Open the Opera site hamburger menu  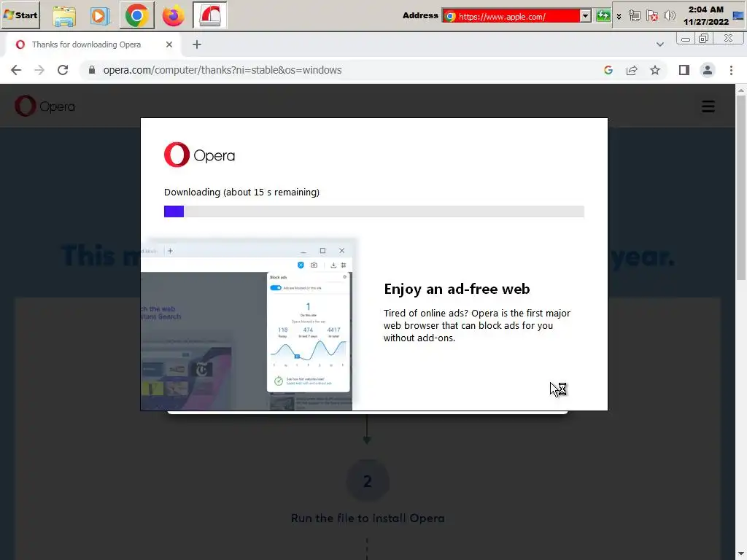click(x=708, y=106)
